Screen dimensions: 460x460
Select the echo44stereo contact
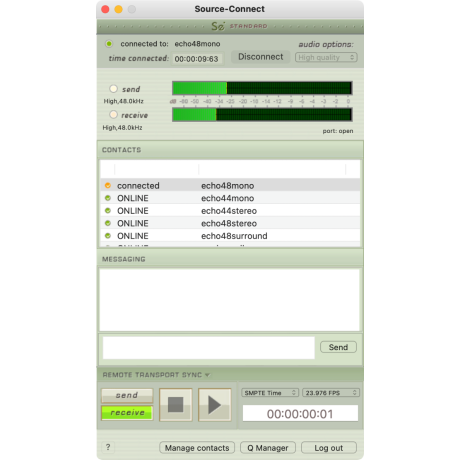230,211
